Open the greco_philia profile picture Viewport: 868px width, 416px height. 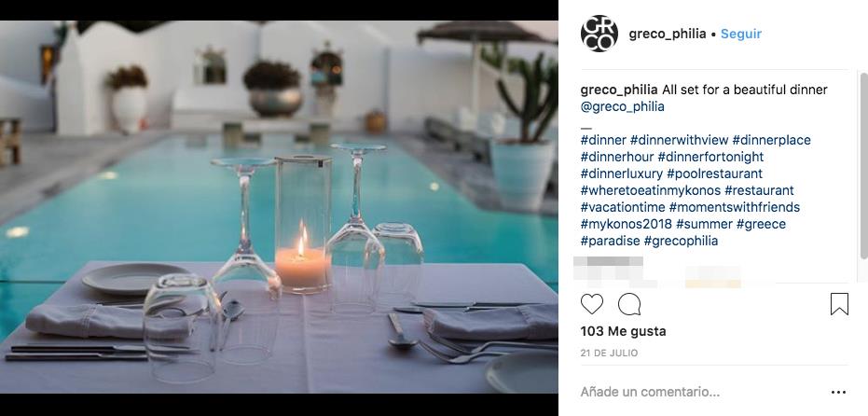pos(599,34)
